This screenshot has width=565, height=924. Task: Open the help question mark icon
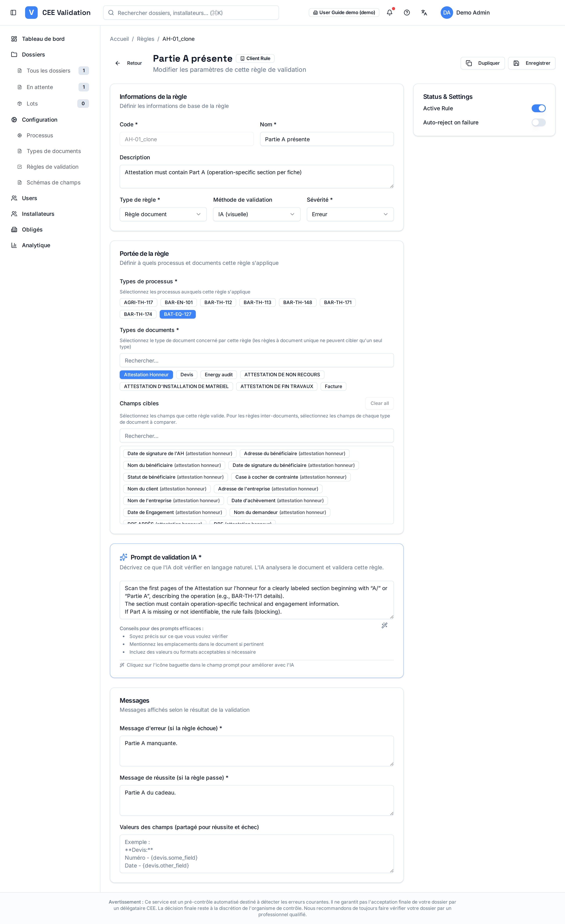click(x=407, y=12)
